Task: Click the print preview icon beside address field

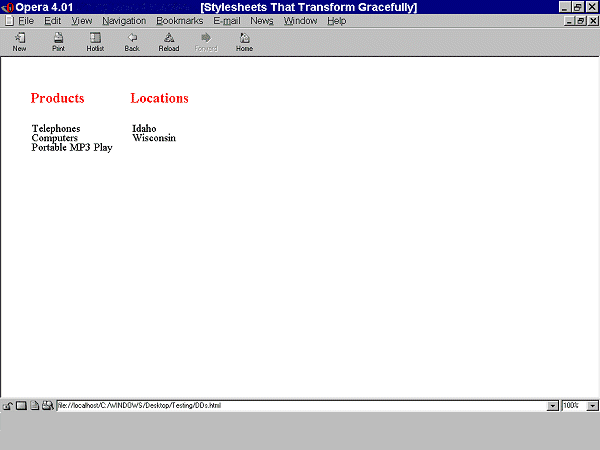Action: tap(47, 406)
